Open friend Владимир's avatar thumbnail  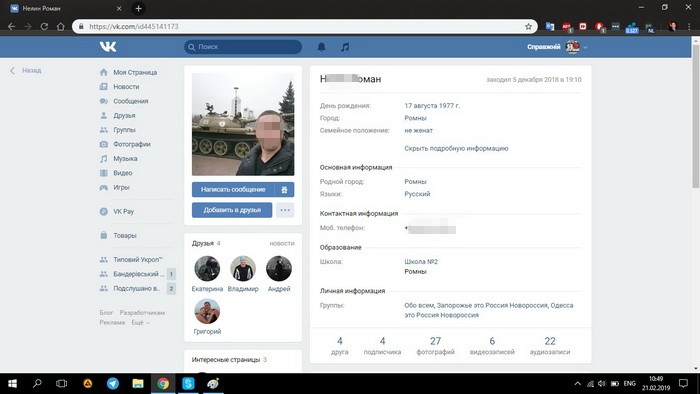pyautogui.click(x=243, y=269)
